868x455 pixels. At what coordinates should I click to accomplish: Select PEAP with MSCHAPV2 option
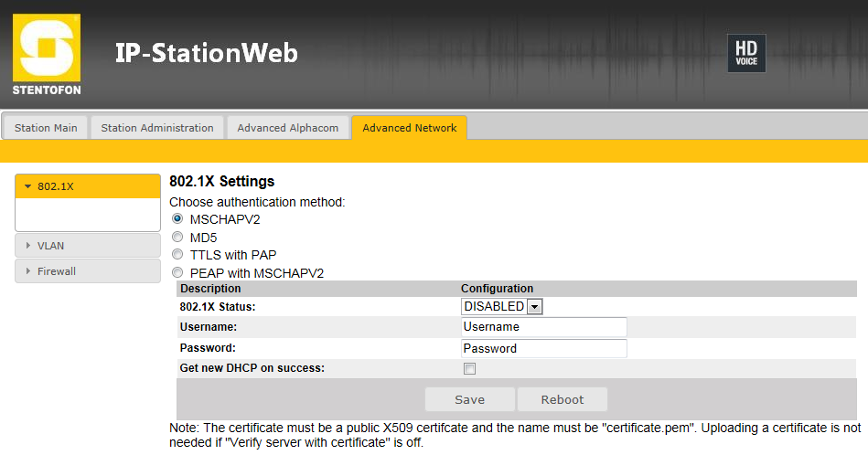(x=178, y=272)
